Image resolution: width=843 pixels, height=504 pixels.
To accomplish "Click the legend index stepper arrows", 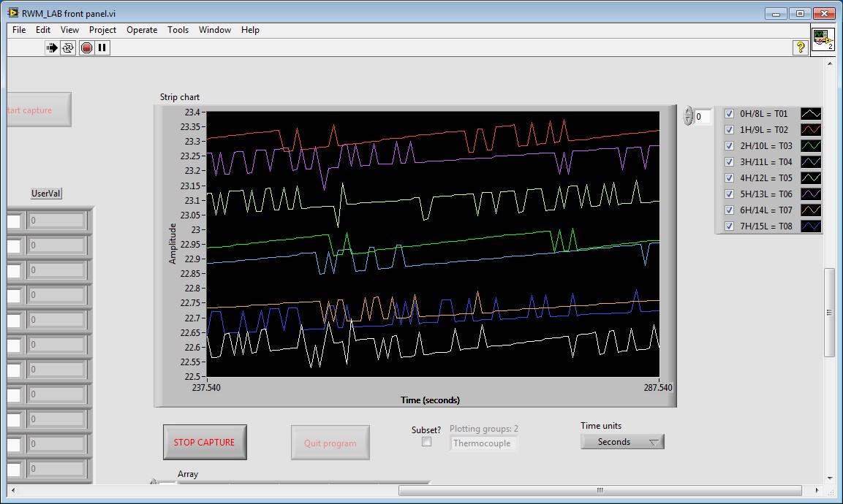I will (688, 116).
